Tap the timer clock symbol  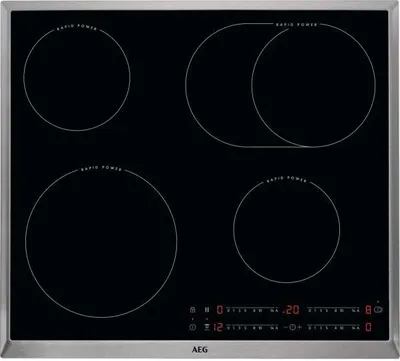click(292, 327)
